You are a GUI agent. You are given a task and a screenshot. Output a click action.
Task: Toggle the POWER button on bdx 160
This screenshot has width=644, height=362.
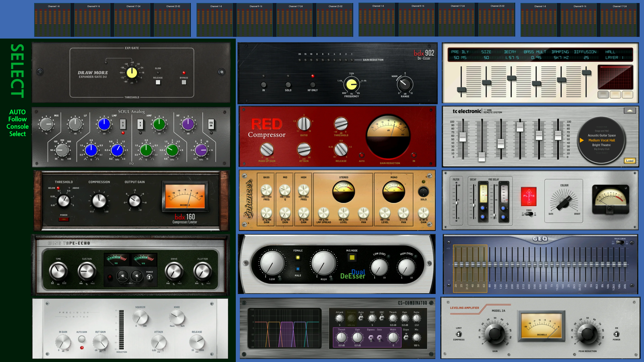coord(64,219)
